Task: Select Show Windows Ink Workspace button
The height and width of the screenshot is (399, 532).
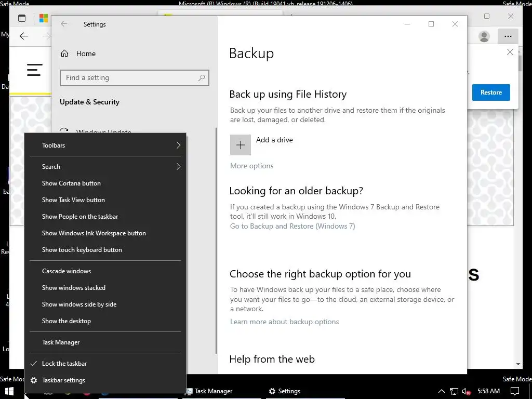Action: pyautogui.click(x=105, y=233)
